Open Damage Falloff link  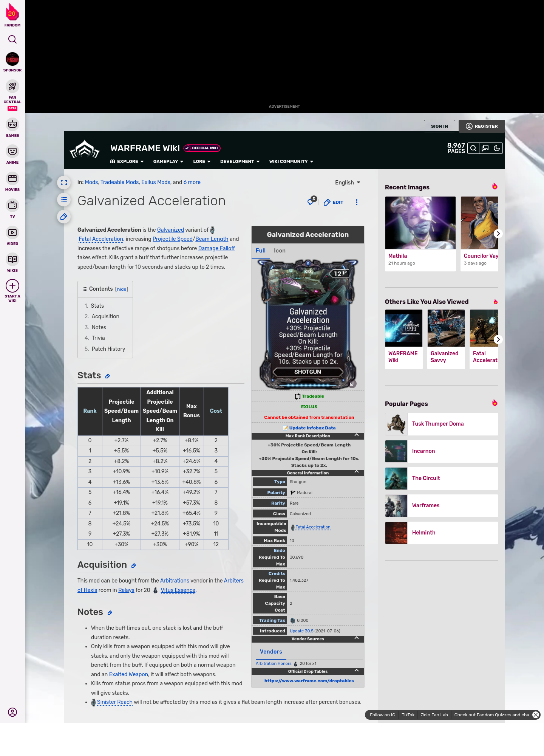click(x=216, y=248)
